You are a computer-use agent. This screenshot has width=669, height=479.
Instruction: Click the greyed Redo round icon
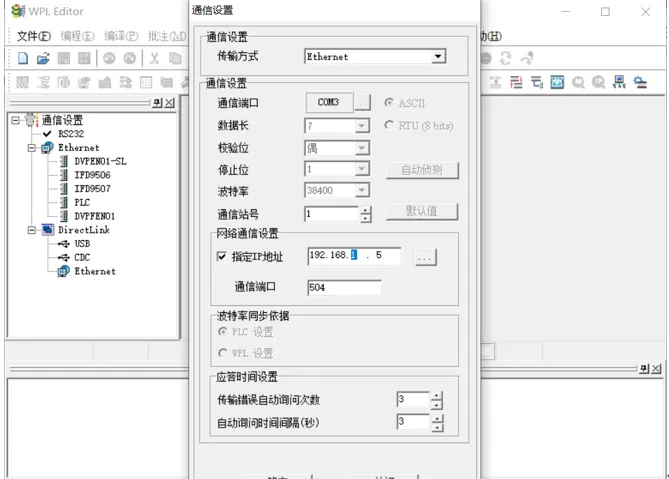tap(130, 58)
